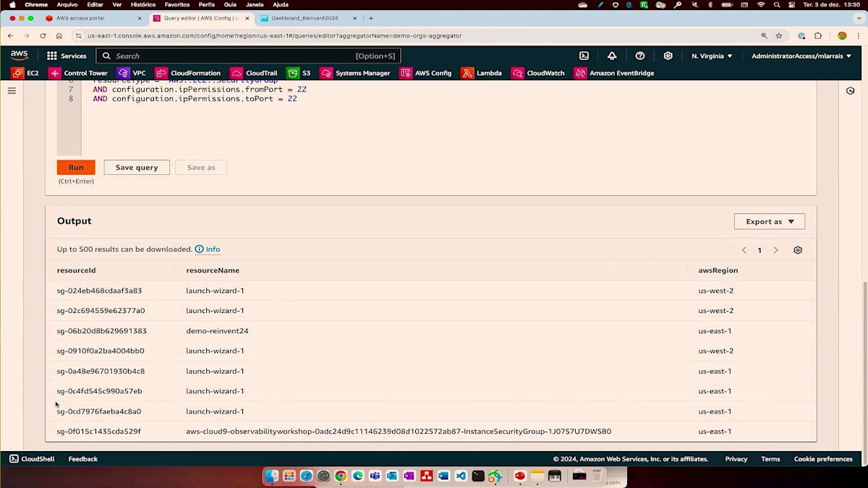Open the AWS home logo
This screenshot has height=488, width=868.
pos(19,56)
